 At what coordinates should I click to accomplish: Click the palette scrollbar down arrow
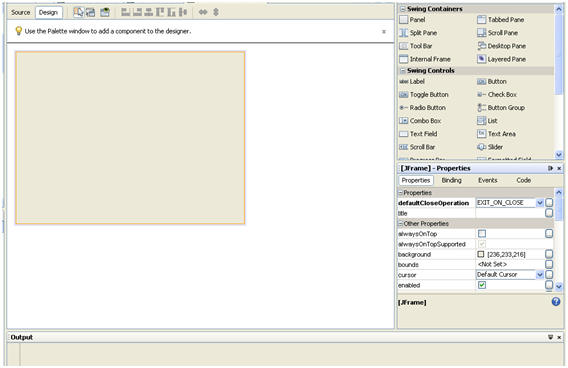(x=559, y=155)
